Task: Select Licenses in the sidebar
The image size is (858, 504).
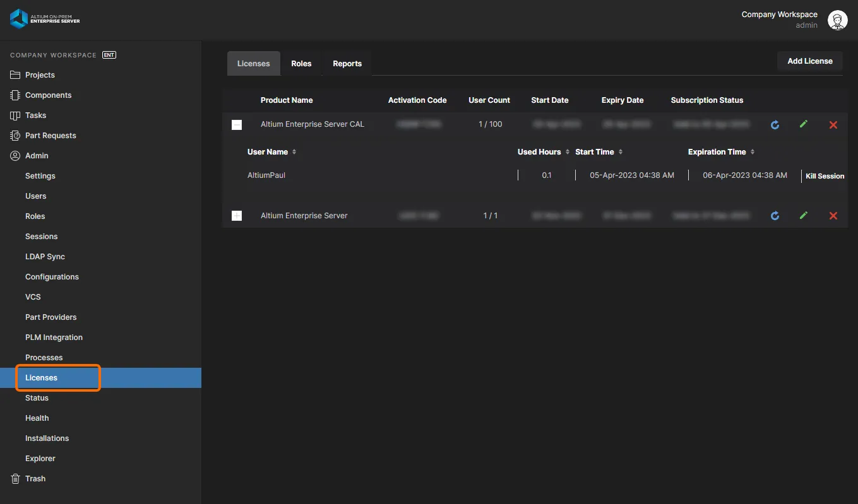Action: pos(100,378)
